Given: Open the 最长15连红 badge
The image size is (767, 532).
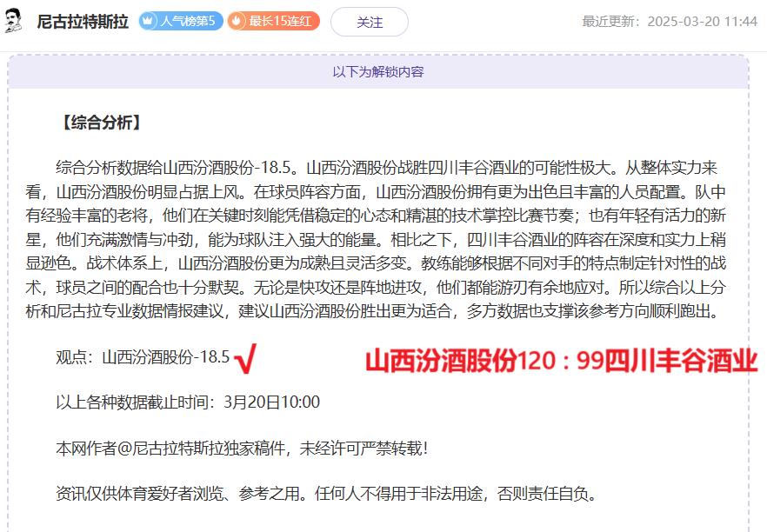Looking at the screenshot, I should point(273,21).
